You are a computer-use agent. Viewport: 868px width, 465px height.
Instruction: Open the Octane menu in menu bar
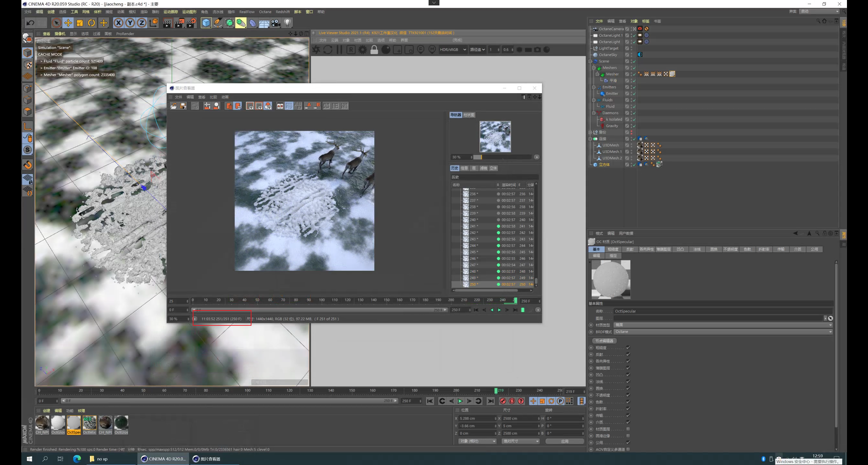coord(265,12)
